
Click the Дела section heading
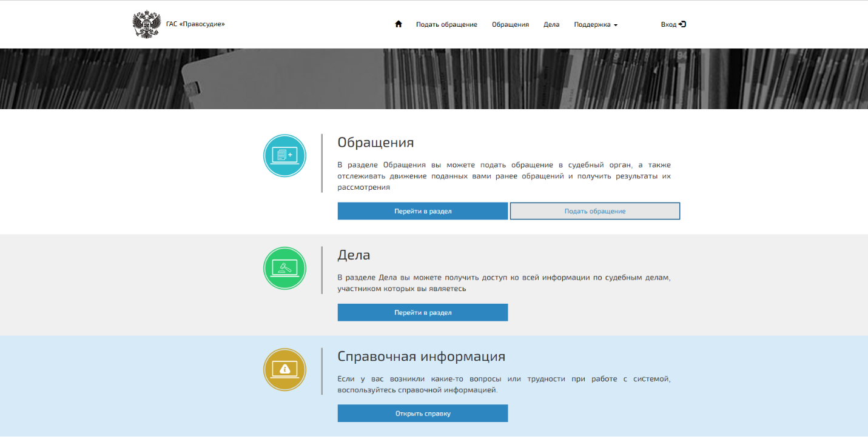click(x=354, y=255)
